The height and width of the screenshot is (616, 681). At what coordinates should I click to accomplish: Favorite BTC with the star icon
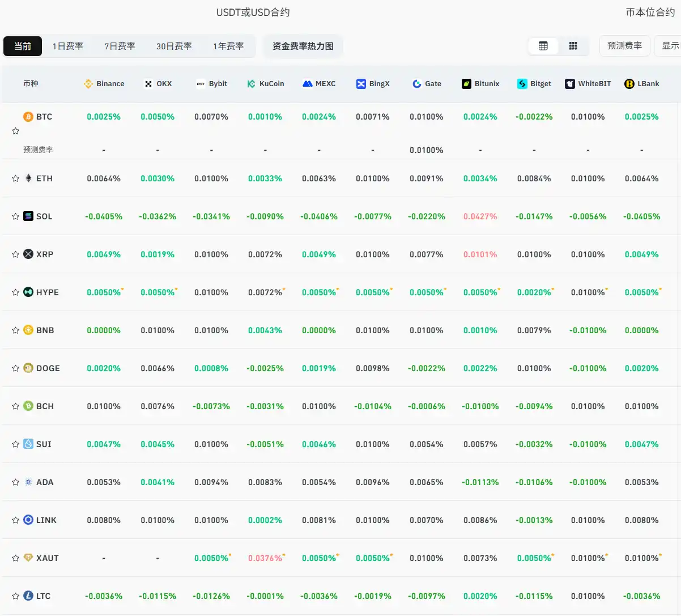[x=16, y=131]
